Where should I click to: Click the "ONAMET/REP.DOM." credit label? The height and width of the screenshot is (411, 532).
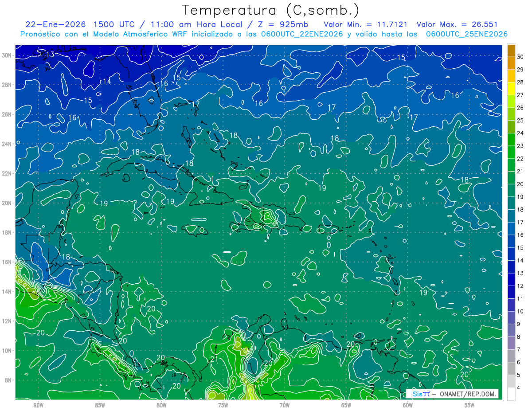468,394
